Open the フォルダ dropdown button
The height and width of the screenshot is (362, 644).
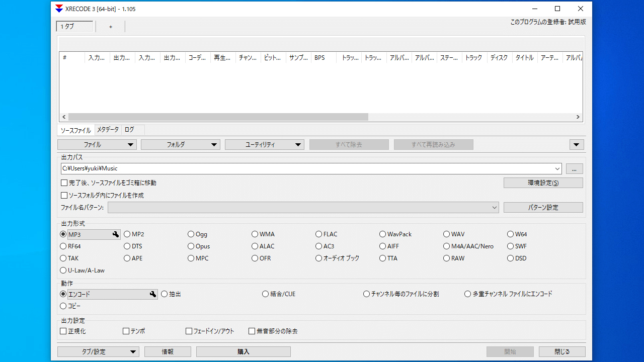coord(181,145)
